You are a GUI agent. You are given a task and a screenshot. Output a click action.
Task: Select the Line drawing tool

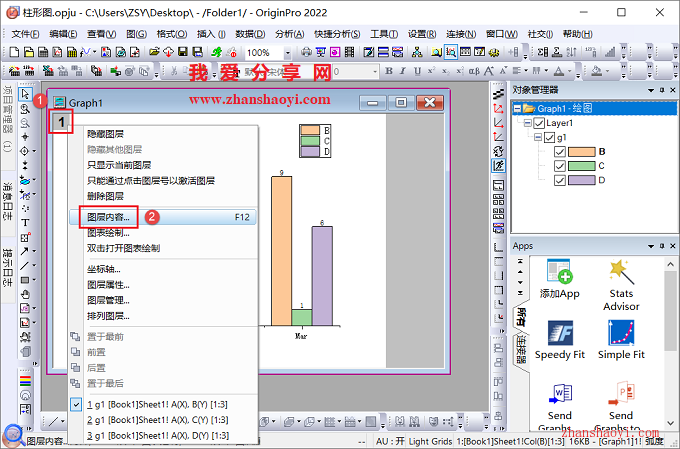(25, 265)
